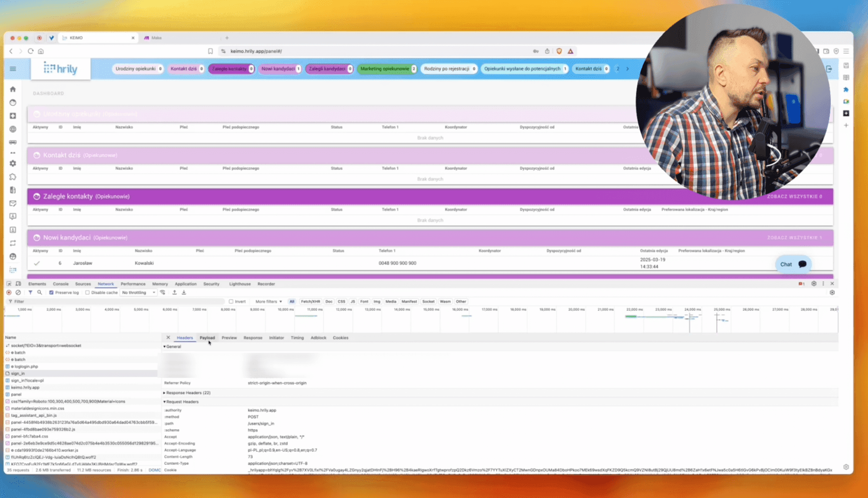This screenshot has height=498, width=868.
Task: Toggle DevTools device toolbar icon
Action: 18,284
